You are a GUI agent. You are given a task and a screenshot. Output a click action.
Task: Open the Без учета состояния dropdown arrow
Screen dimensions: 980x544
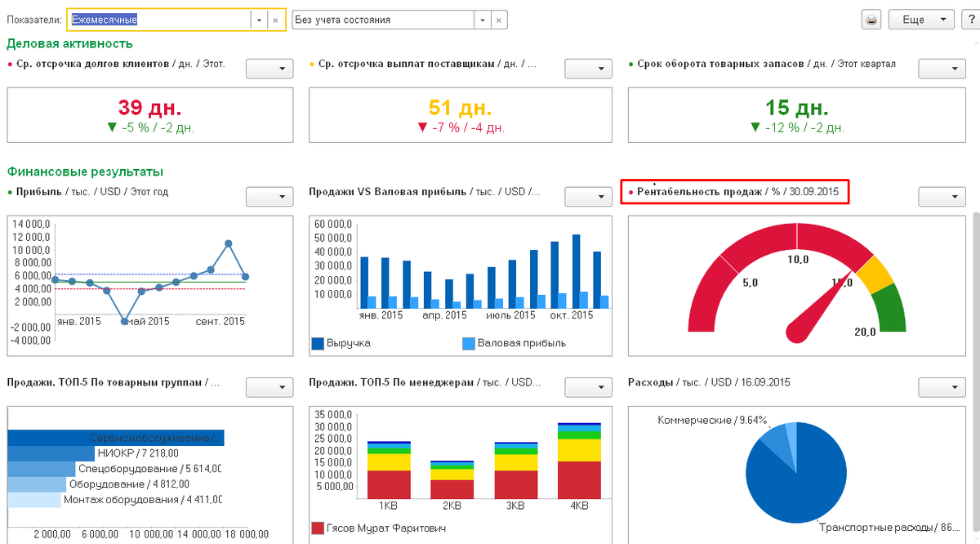pos(483,20)
